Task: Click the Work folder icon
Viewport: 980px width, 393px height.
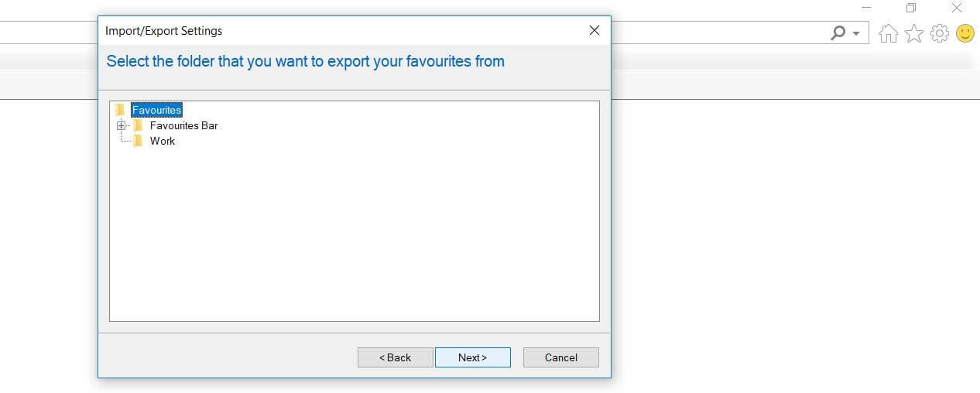Action: (138, 141)
